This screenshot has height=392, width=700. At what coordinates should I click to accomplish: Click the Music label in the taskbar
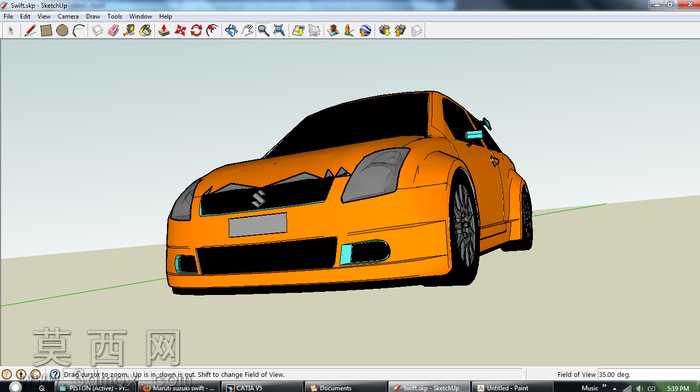click(x=589, y=388)
